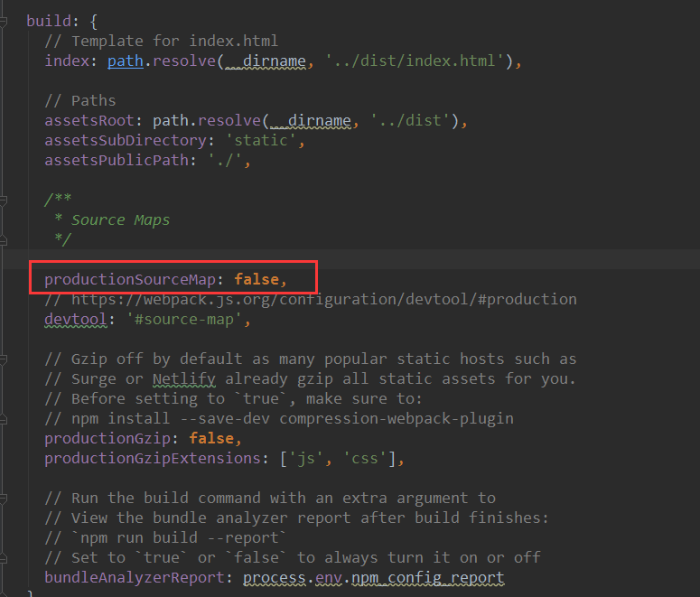The height and width of the screenshot is (597, 700).
Task: Collapse the Source Maps comment fold marker
Action: [x=3, y=200]
